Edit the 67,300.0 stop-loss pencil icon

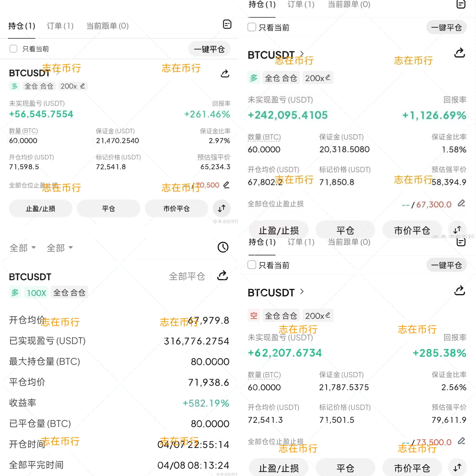(x=461, y=203)
